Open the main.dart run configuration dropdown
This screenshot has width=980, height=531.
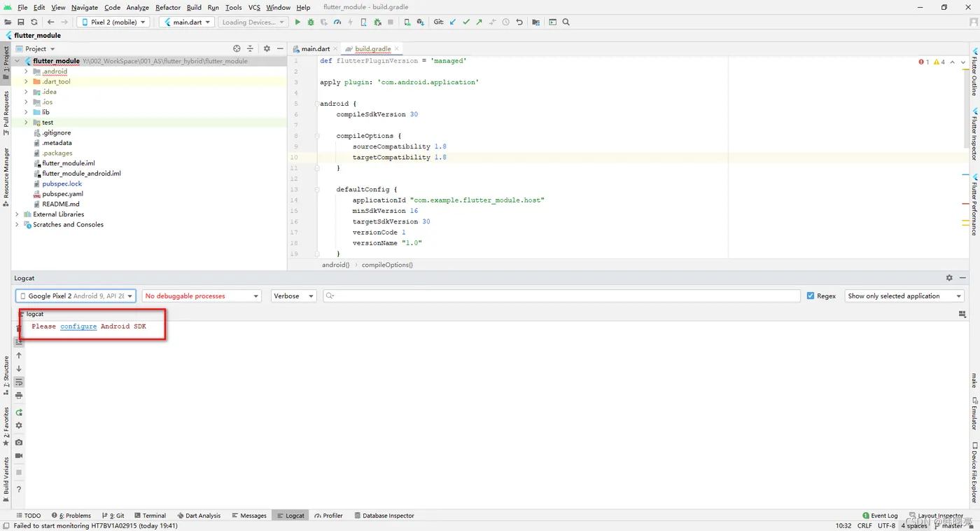click(186, 22)
